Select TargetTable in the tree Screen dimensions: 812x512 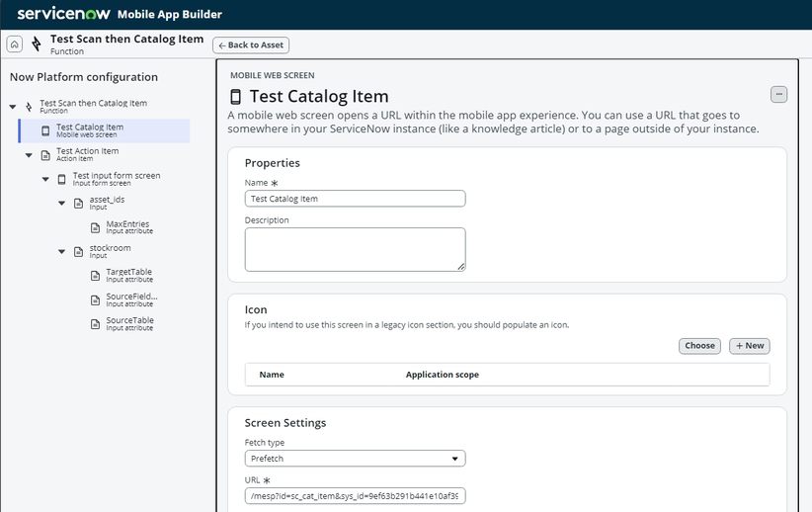coord(129,275)
